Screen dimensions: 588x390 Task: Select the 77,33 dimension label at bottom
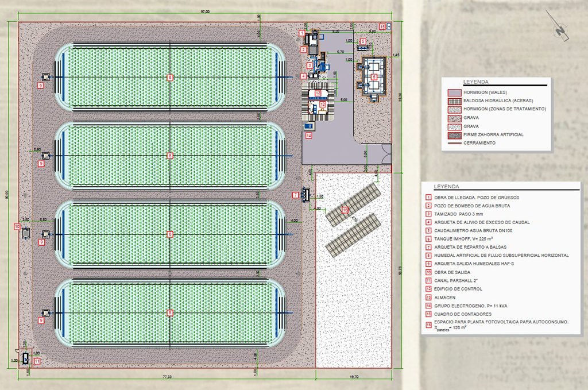(167, 377)
